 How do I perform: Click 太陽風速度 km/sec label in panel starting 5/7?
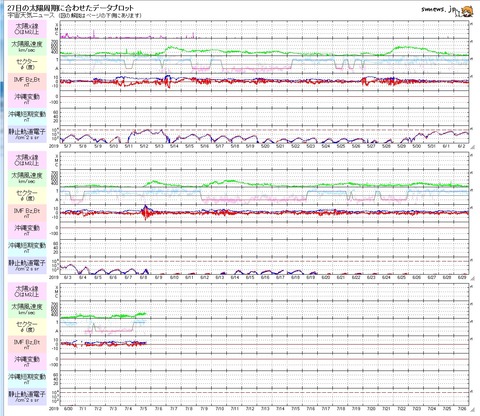[x=27, y=47]
